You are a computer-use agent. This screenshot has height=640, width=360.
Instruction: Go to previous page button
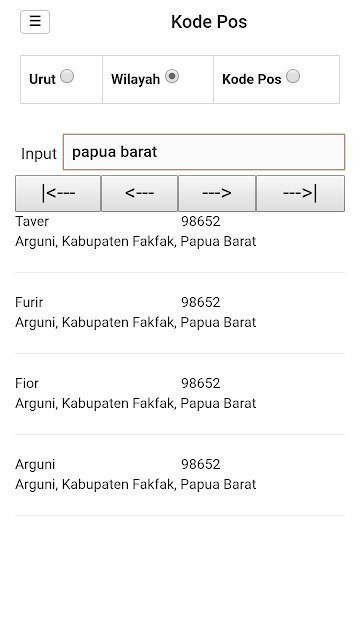point(140,193)
